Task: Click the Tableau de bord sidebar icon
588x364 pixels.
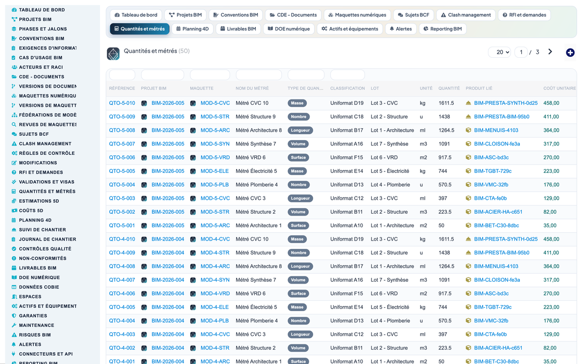Action: coord(14,10)
